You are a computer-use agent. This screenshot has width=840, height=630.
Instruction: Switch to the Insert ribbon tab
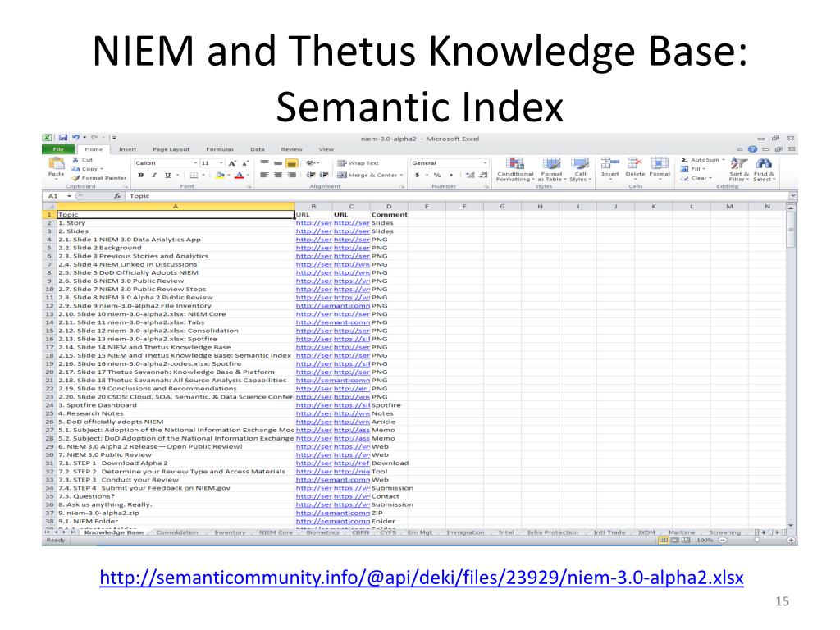pos(127,149)
